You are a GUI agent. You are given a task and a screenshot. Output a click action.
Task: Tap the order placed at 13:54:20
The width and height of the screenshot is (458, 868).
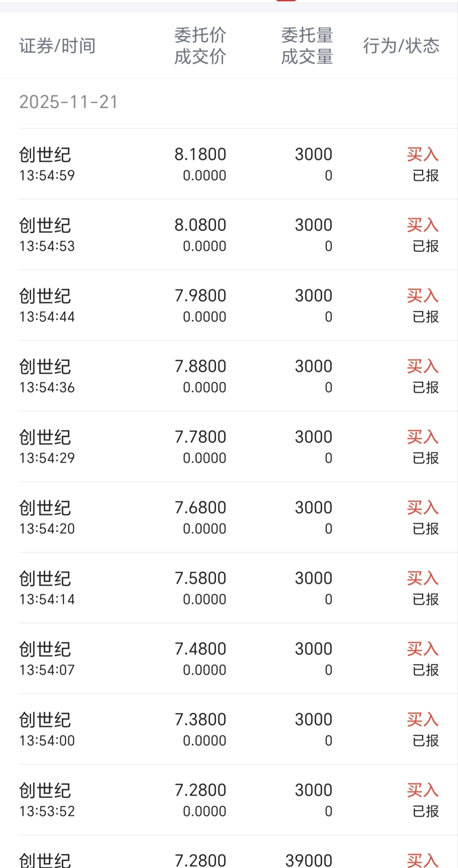coord(229,517)
